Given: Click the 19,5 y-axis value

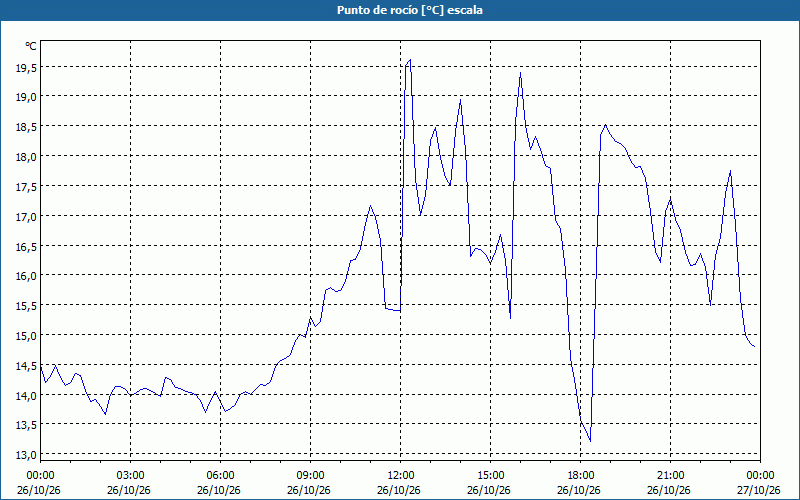Looking at the screenshot, I should 26,70.
